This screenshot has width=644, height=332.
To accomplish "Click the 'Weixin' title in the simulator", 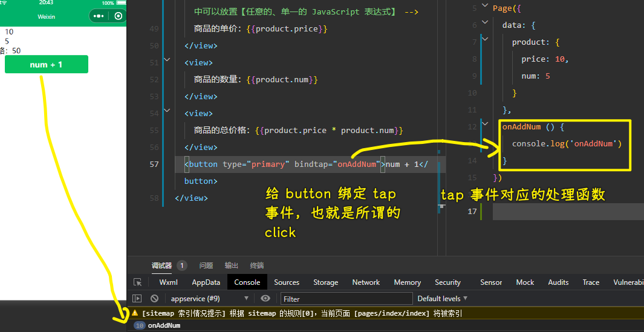I will tap(47, 16).
